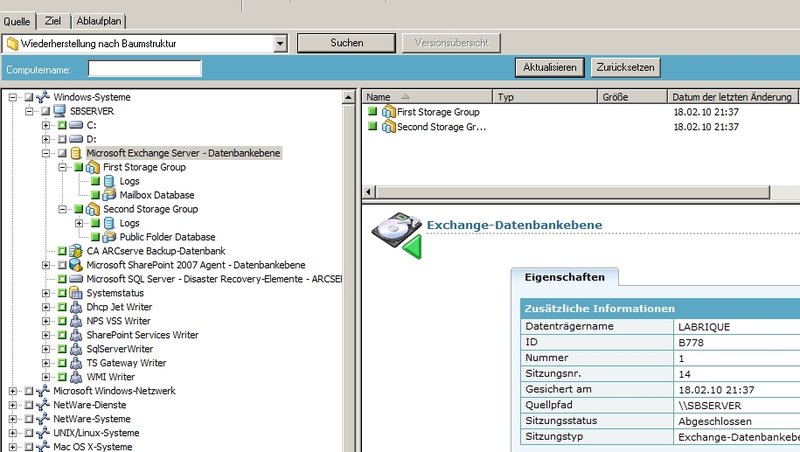Toggle the C: drive selection box
The height and width of the screenshot is (452, 800).
tap(62, 125)
